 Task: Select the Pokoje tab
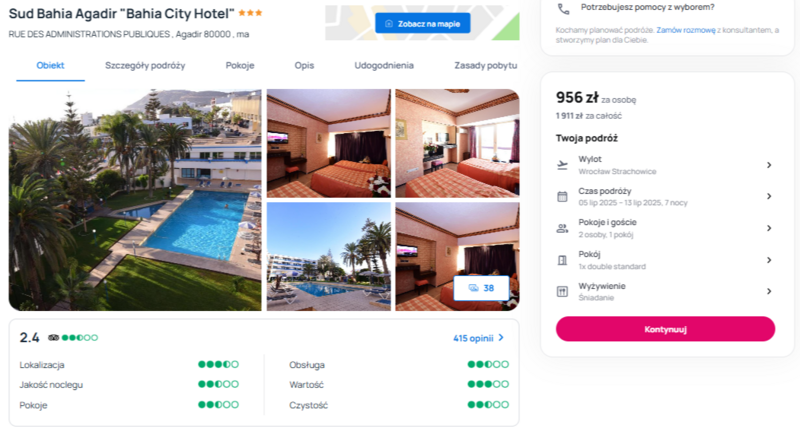[240, 65]
